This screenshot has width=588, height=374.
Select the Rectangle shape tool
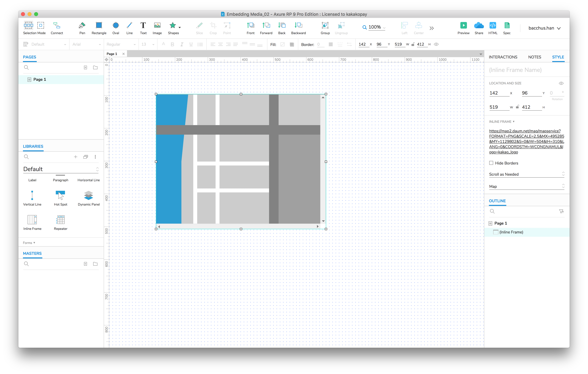coord(99,25)
